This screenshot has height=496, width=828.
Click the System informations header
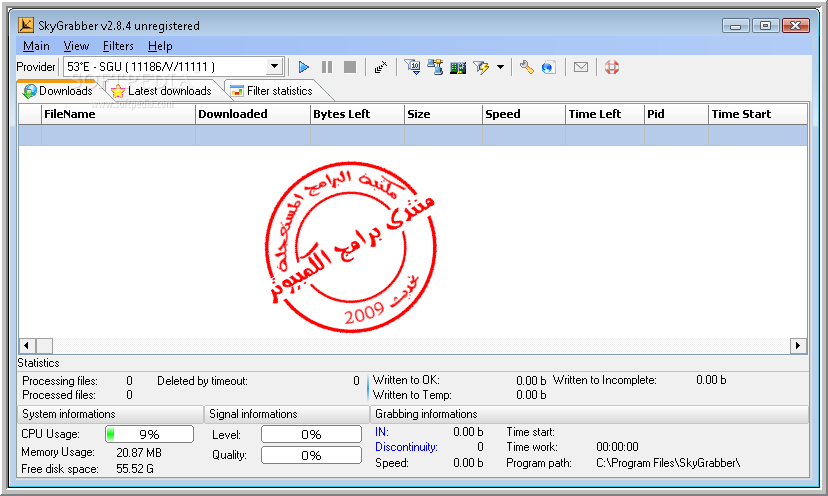110,414
